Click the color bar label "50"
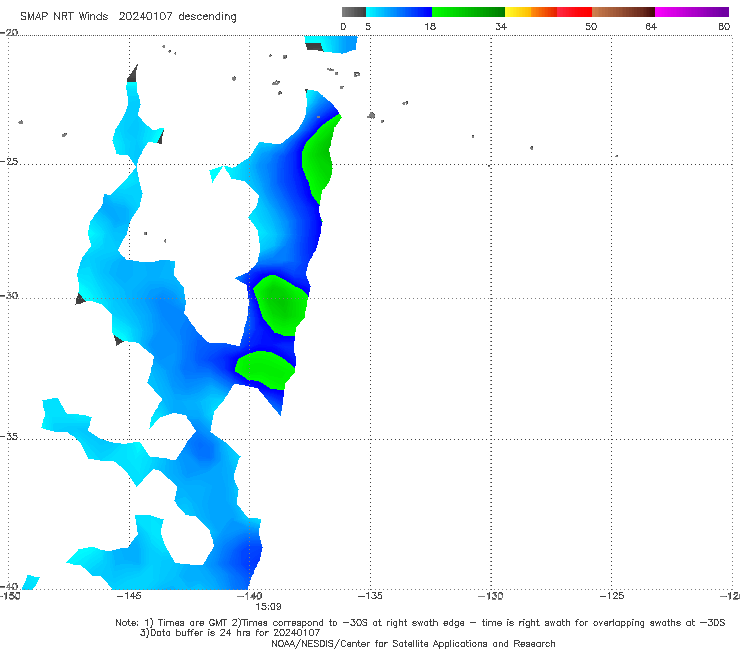 (x=591, y=27)
